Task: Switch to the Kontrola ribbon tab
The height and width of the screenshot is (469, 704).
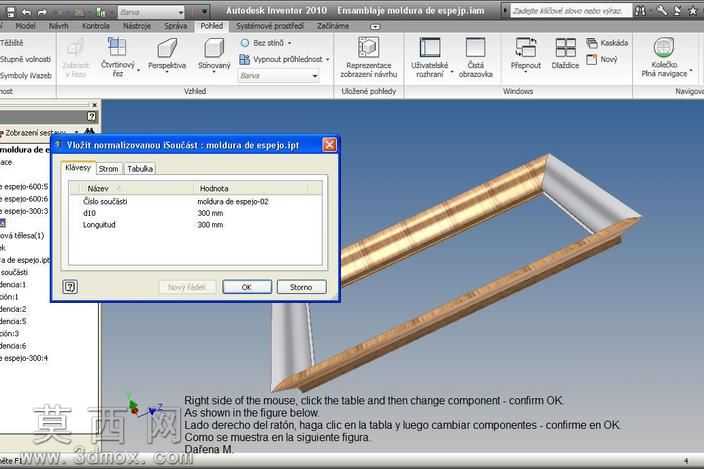Action: pyautogui.click(x=96, y=26)
